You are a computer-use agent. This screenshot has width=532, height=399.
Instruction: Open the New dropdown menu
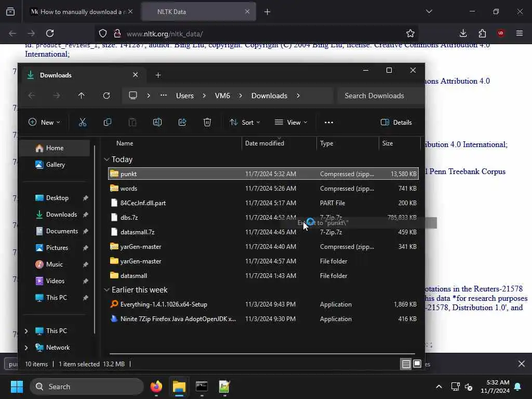45,123
